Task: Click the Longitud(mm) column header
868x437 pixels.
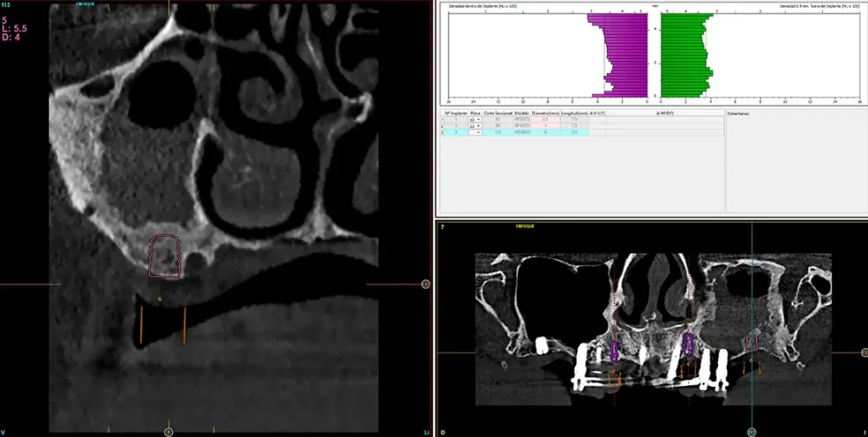Action: tap(574, 113)
